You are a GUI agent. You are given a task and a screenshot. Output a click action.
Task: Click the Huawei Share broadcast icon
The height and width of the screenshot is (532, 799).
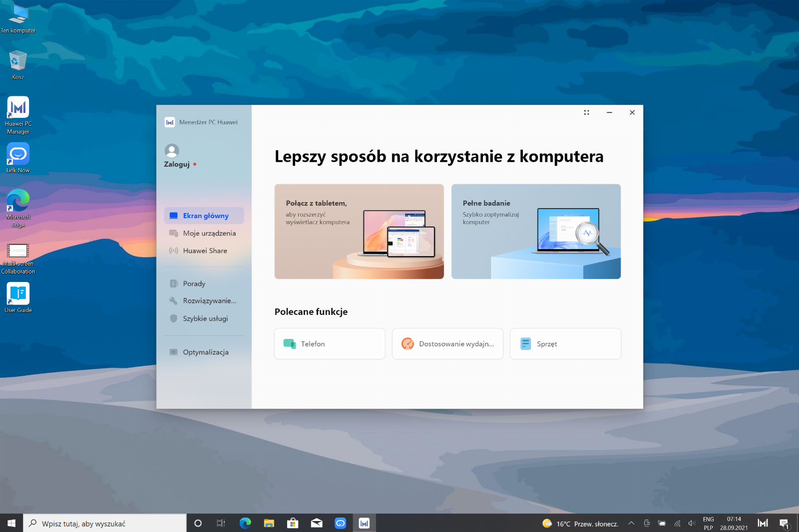[x=174, y=251]
